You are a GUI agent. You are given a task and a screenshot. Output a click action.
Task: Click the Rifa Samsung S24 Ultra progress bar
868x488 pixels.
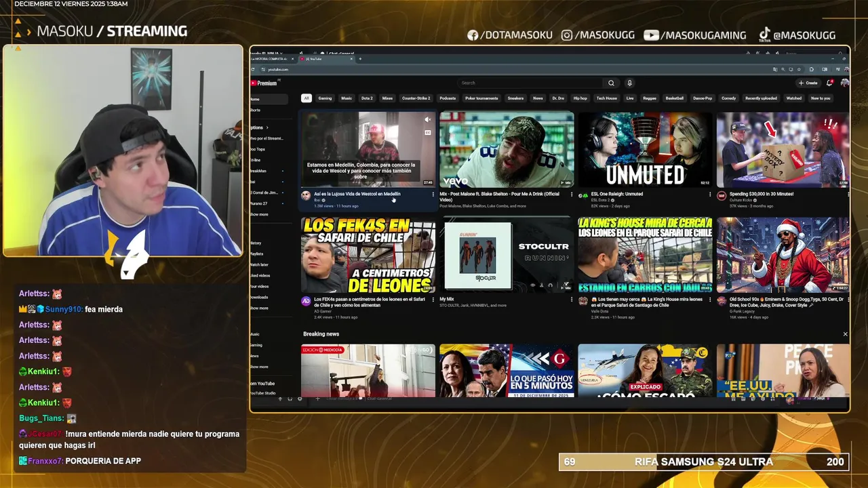[704, 462]
